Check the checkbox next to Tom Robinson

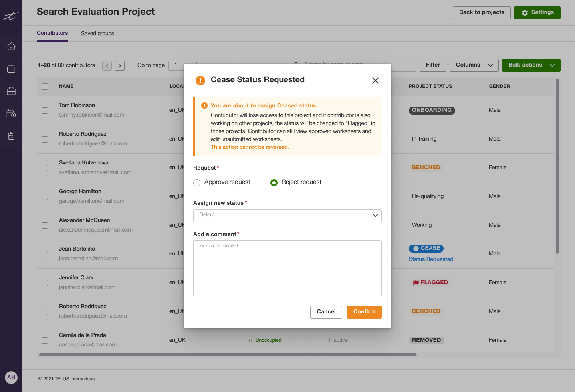pos(44,111)
